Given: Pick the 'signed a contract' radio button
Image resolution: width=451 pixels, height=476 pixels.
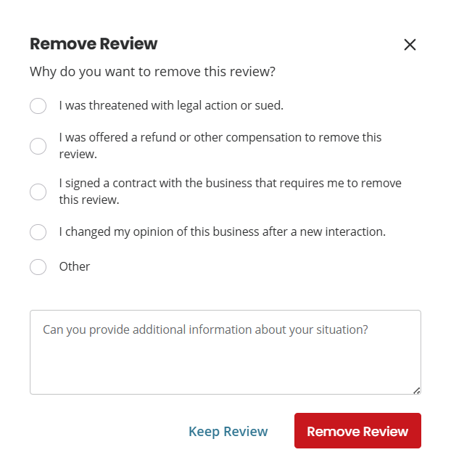Looking at the screenshot, I should point(38,192).
